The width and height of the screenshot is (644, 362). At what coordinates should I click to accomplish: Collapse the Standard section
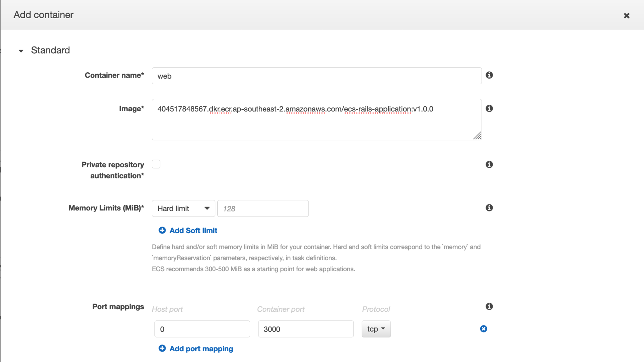click(x=21, y=50)
